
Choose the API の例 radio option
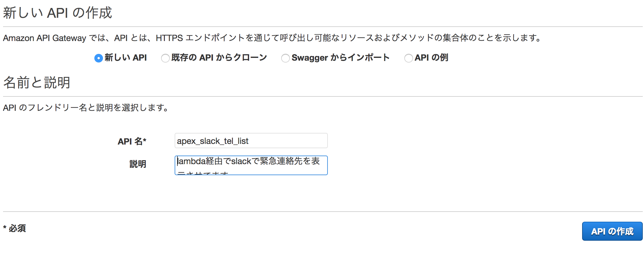408,58
